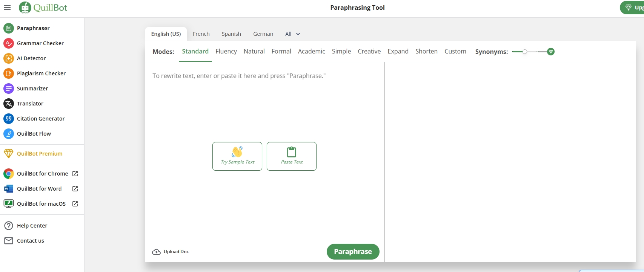Click the AI Detector sidebar icon

[9, 58]
